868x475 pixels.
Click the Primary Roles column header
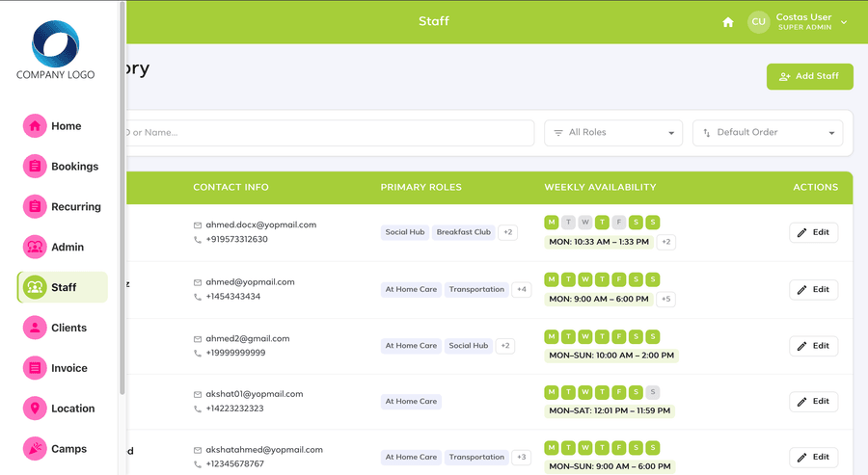[x=420, y=188]
